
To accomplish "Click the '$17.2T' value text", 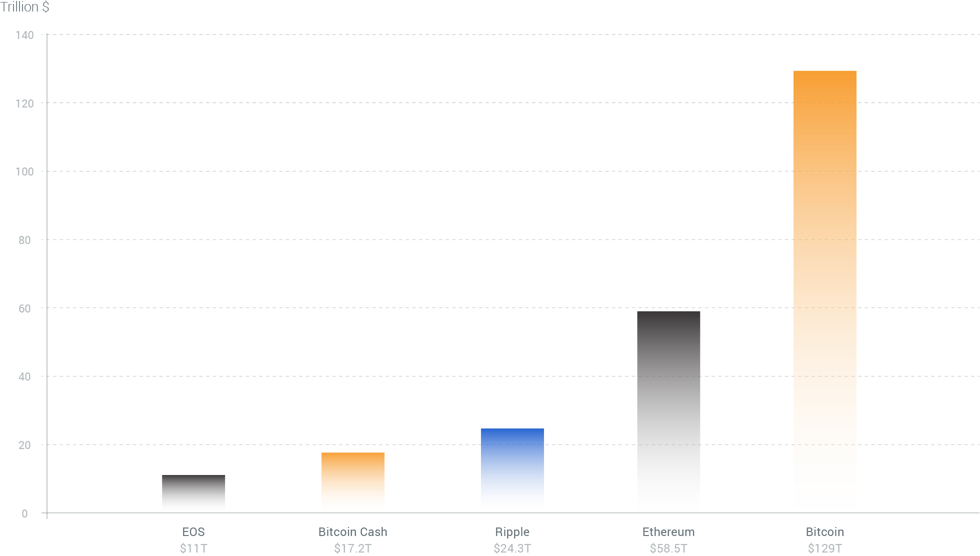I will [x=353, y=548].
